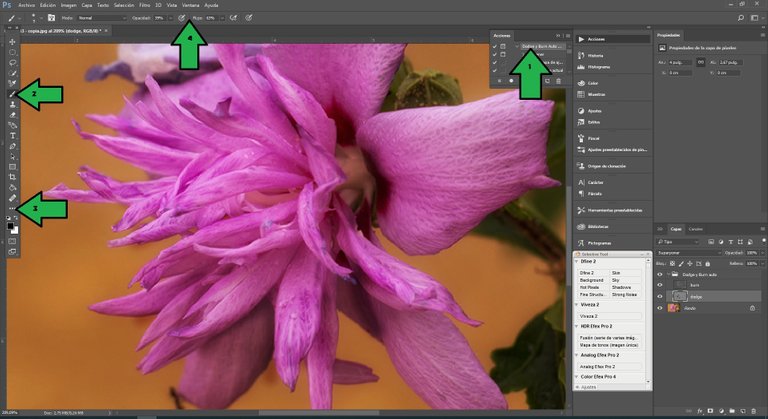Open the Edit Toolbar three-dots button
Screen dimensions: 768x419
tap(12, 209)
